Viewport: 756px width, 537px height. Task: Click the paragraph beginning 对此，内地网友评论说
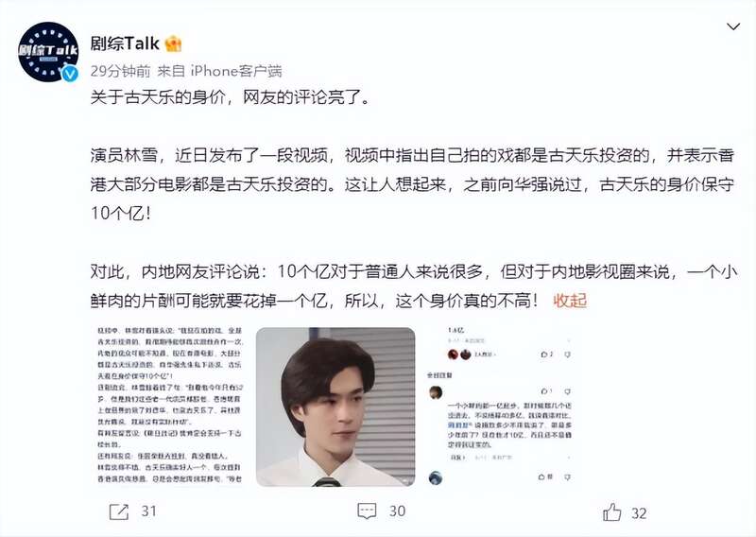click(x=414, y=286)
